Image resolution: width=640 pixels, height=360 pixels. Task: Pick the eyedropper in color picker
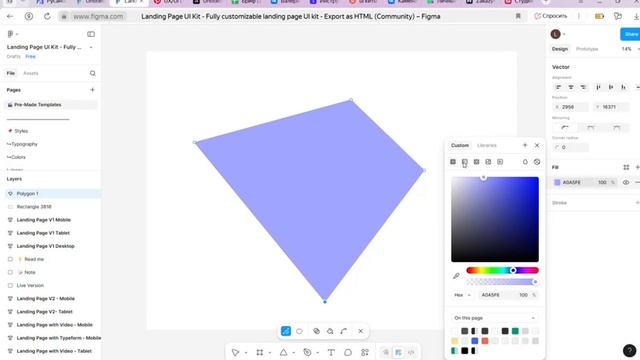point(456,276)
